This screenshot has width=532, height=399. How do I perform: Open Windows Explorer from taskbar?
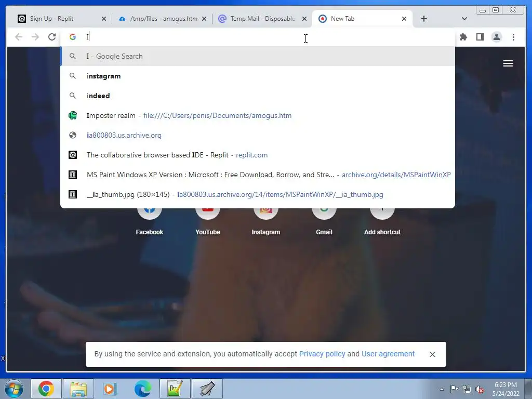78,389
